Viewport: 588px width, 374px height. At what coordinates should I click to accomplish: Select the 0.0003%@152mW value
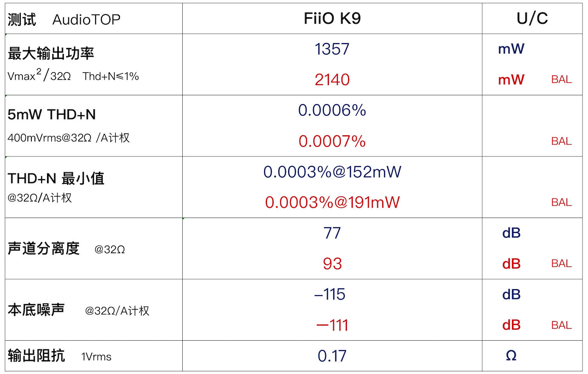[332, 172]
